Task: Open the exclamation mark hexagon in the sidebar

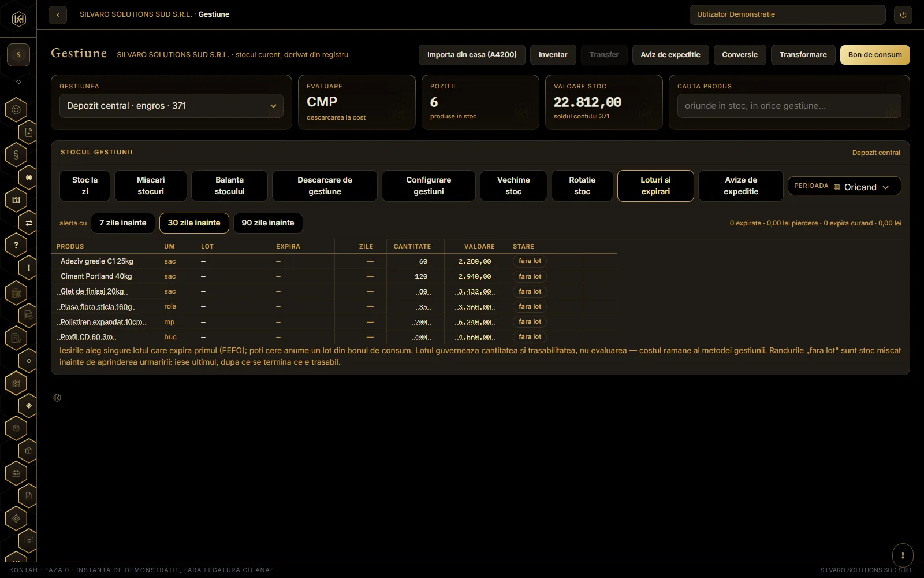Action: (x=28, y=268)
